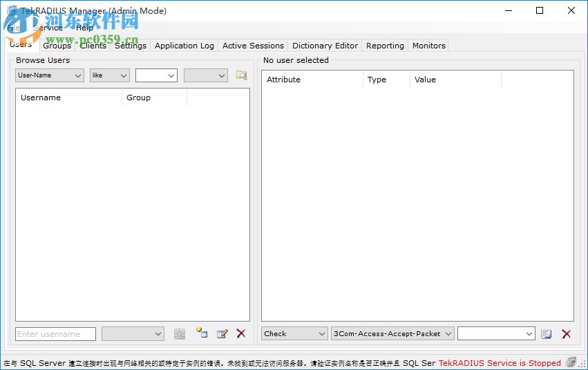The width and height of the screenshot is (588, 370).
Task: Open the Reporting tab
Action: [x=385, y=46]
